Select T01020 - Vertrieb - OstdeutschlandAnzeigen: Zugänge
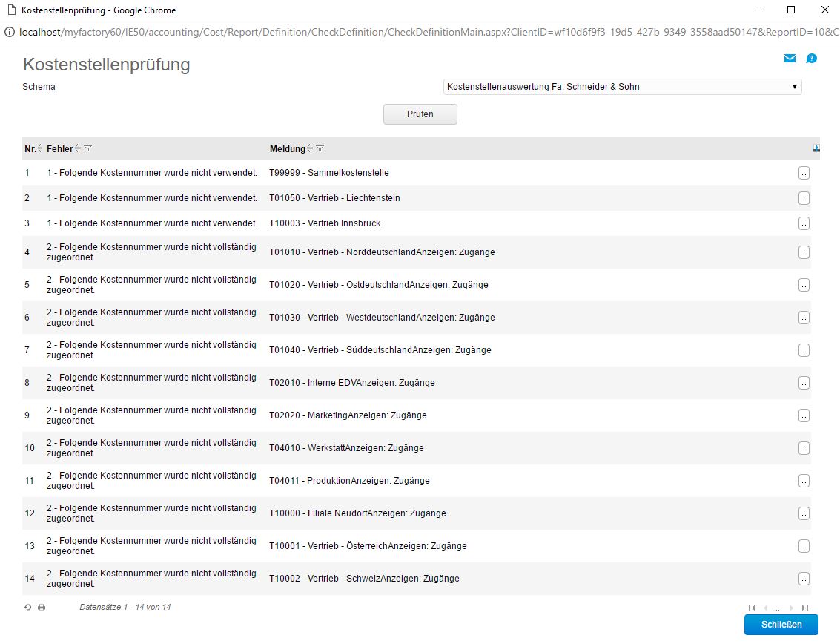 click(x=379, y=285)
